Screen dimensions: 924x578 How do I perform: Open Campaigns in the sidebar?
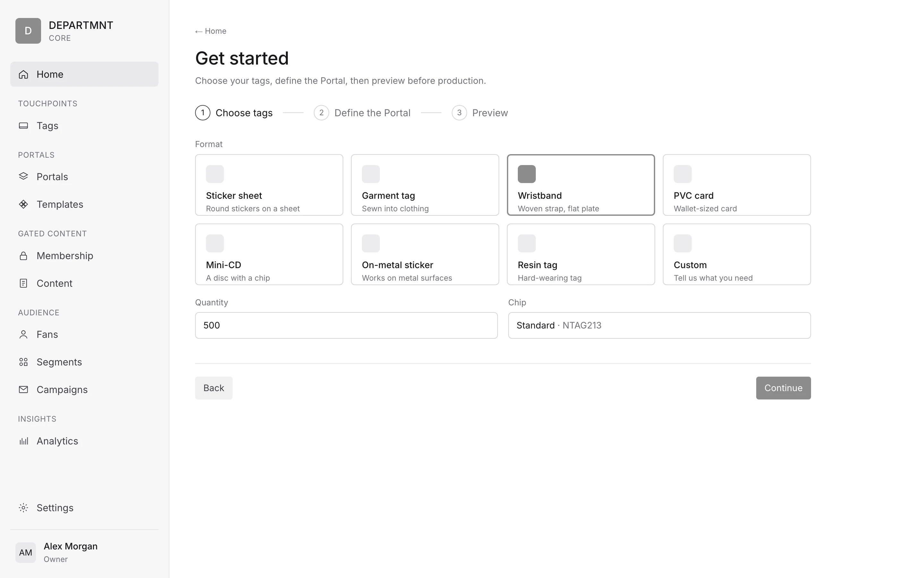point(84,390)
